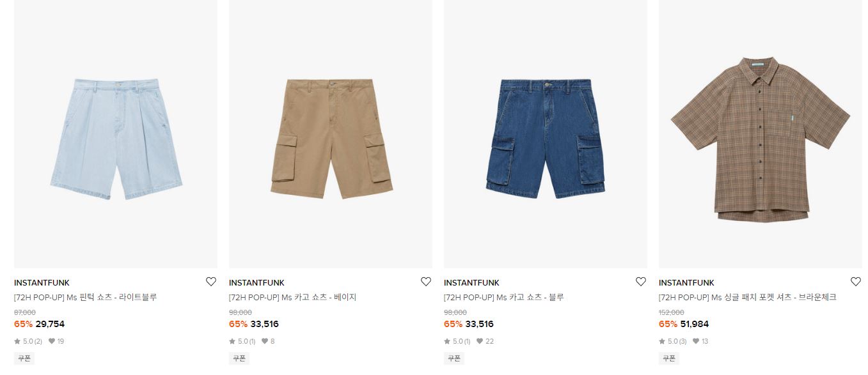Screen dimensions: 868x375
Task: Open '[72H POP-UP] Ms 카고 쇼츠 - 베이지' title
Action: (292, 297)
